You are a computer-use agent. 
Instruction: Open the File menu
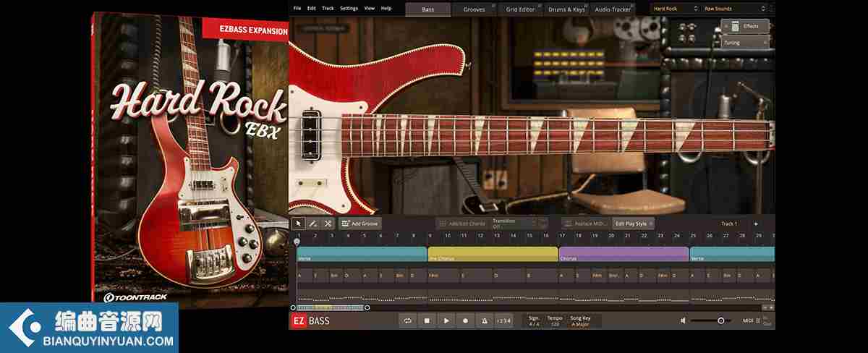pyautogui.click(x=297, y=8)
